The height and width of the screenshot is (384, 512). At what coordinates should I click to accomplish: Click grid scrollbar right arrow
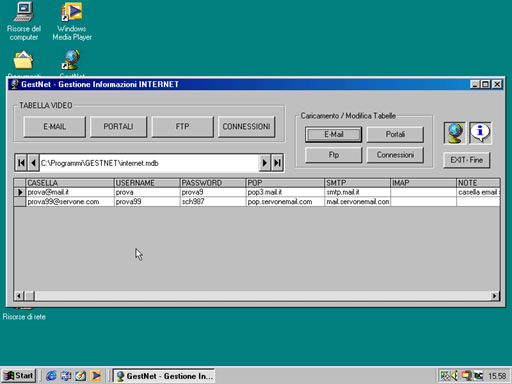[495, 296]
